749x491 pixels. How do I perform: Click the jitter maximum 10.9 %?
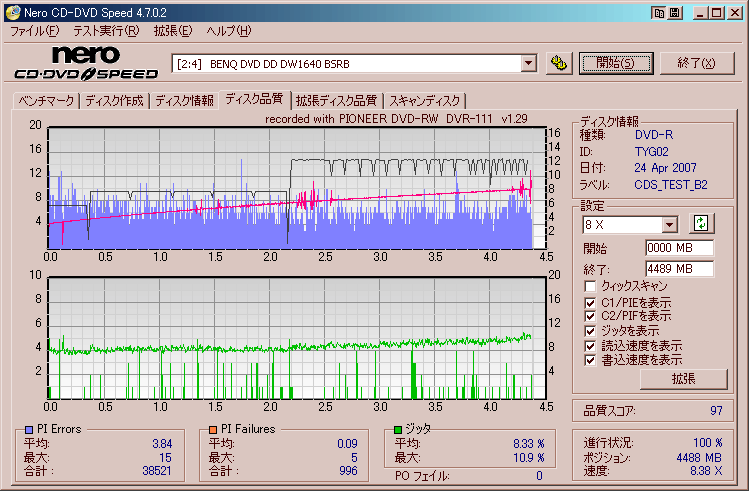[x=529, y=458]
